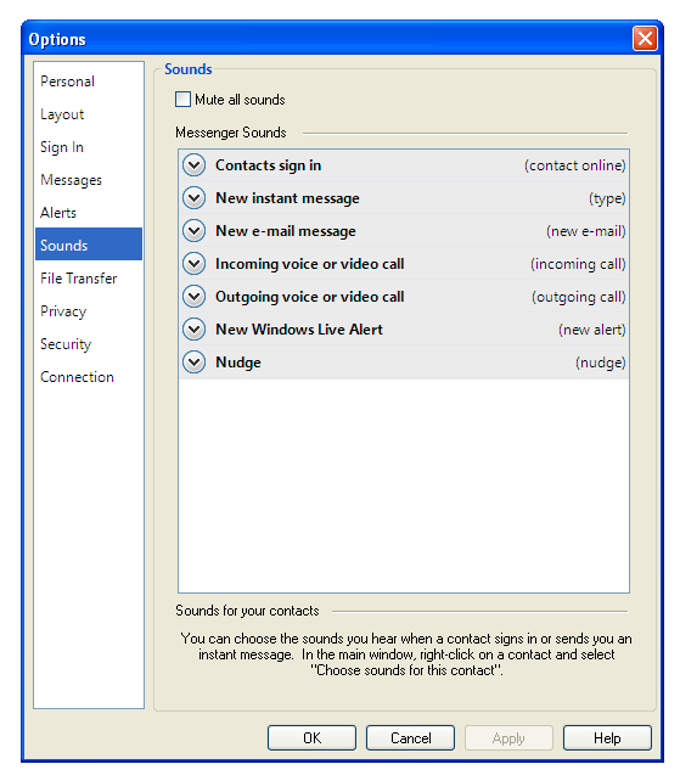Click the Apply button
Image resolution: width=680 pixels, height=781 pixels.
point(509,738)
